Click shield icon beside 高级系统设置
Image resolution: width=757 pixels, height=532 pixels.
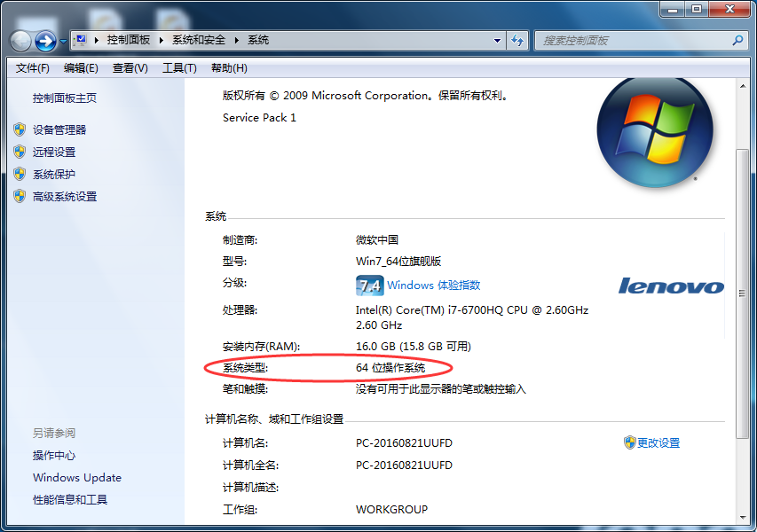tap(20, 196)
